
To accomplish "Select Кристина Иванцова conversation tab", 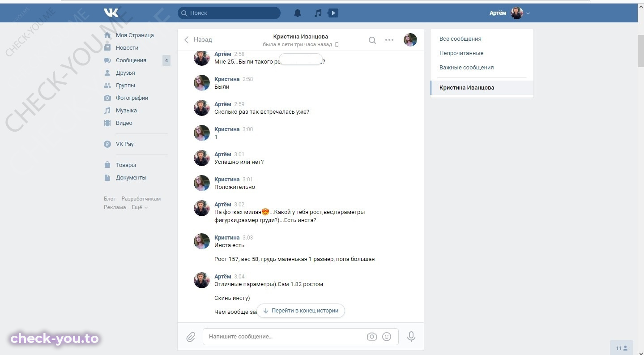I will tap(482, 88).
